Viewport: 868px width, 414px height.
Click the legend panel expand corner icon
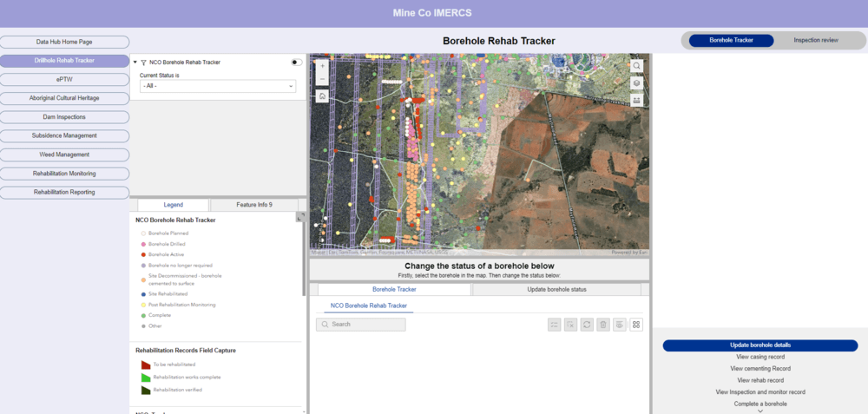click(299, 217)
